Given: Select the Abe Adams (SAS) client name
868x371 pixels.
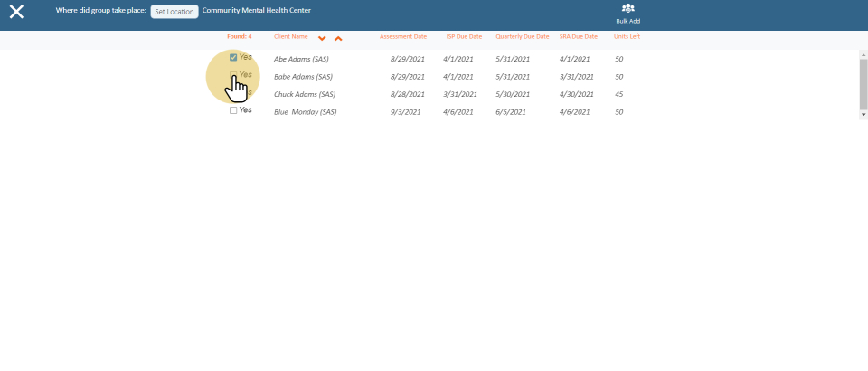Looking at the screenshot, I should (x=301, y=59).
